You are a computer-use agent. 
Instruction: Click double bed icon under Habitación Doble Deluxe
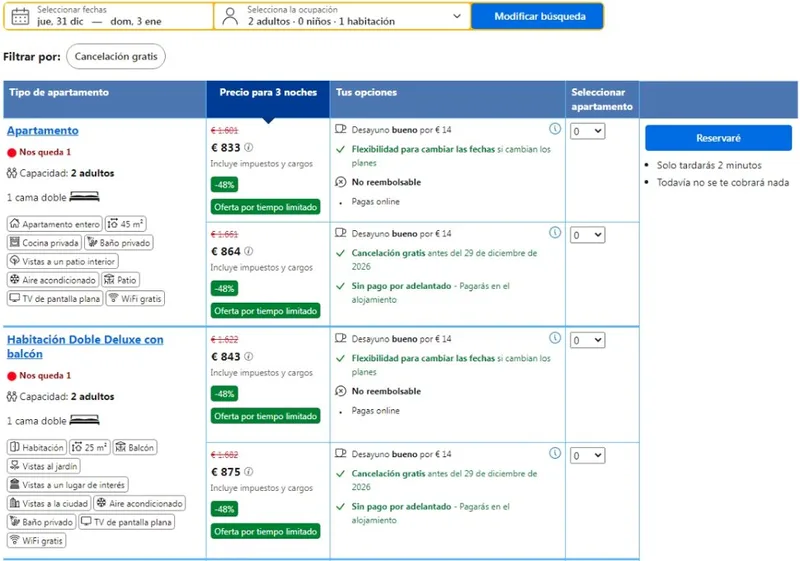click(84, 420)
